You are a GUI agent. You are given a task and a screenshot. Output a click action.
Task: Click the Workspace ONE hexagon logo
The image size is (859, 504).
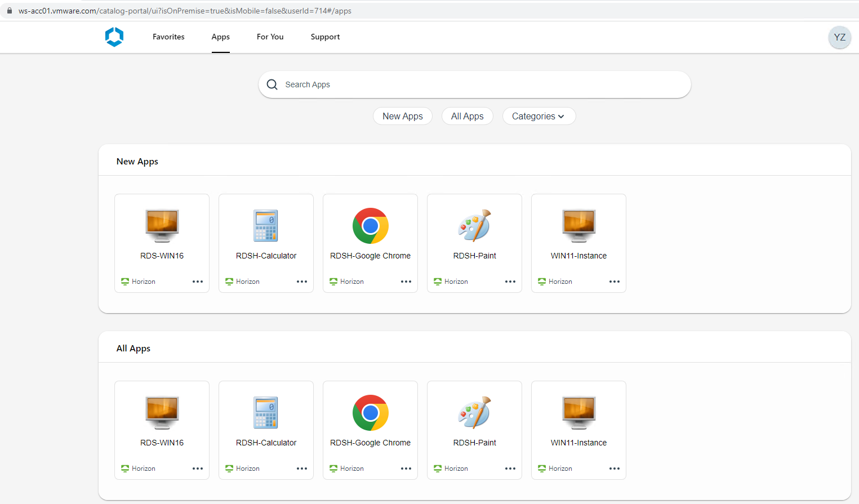pos(114,37)
